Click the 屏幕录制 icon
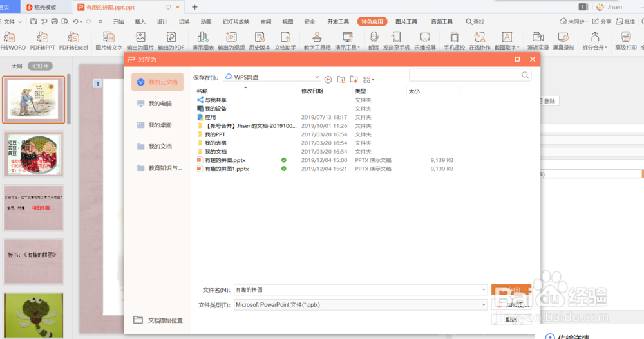This screenshot has width=644, height=339. [x=563, y=37]
